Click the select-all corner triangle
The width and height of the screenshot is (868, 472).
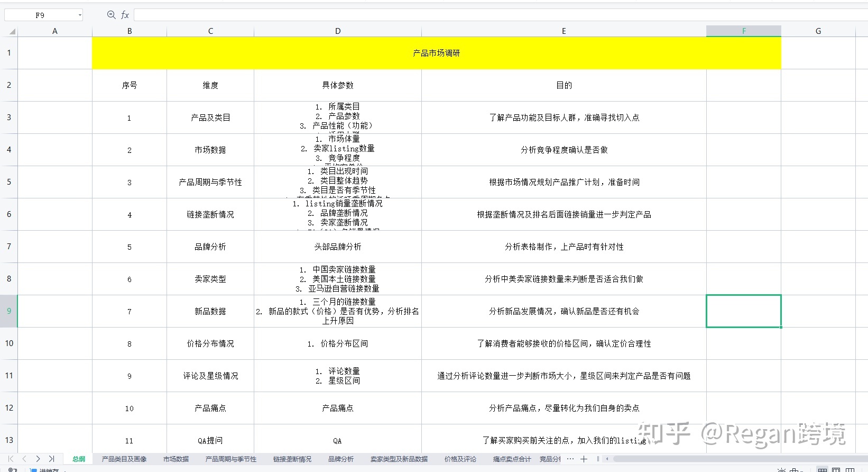12,32
